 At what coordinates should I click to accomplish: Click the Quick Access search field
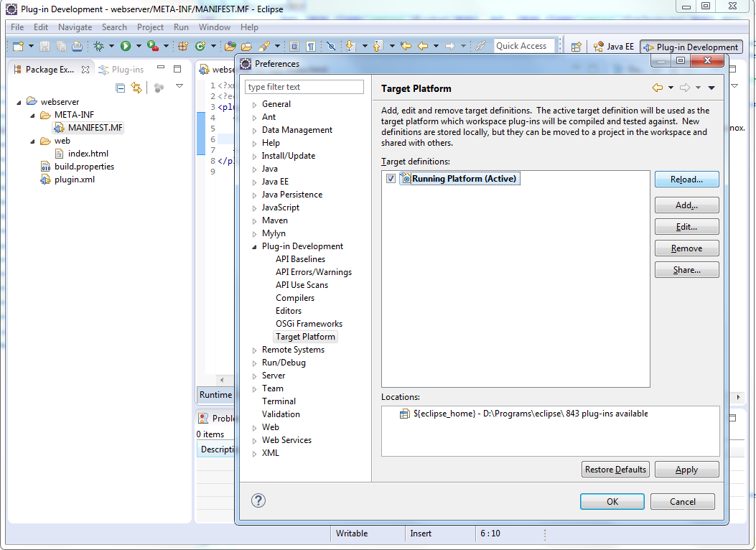(523, 46)
